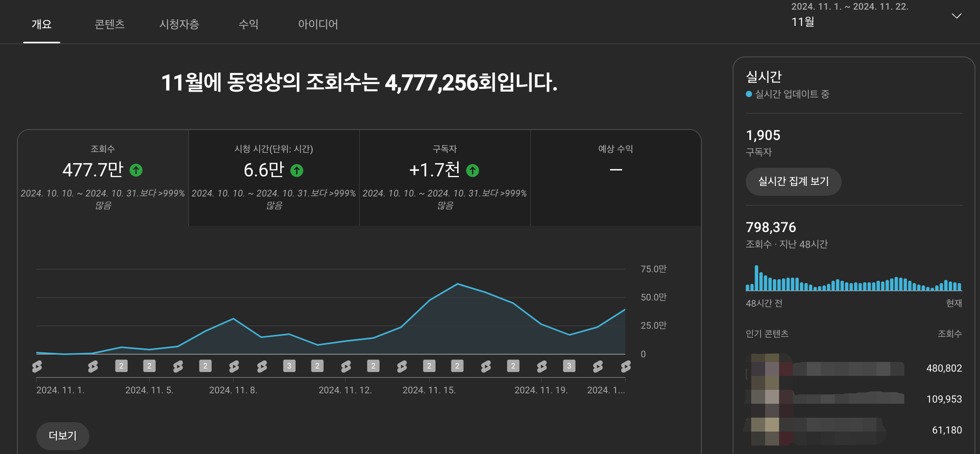This screenshot has width=980, height=454.
Task: Click the '2' video badge for November 11
Action: (x=317, y=366)
